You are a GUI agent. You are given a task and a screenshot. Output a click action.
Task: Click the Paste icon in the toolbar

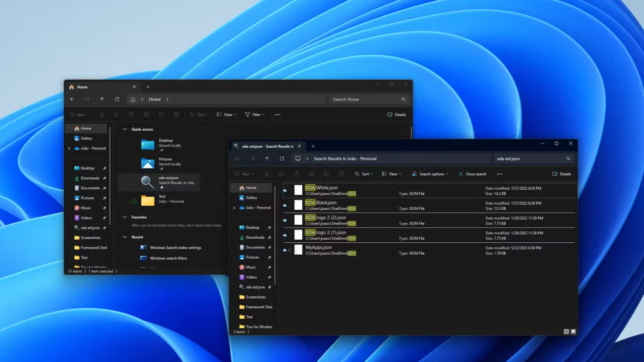click(x=297, y=174)
